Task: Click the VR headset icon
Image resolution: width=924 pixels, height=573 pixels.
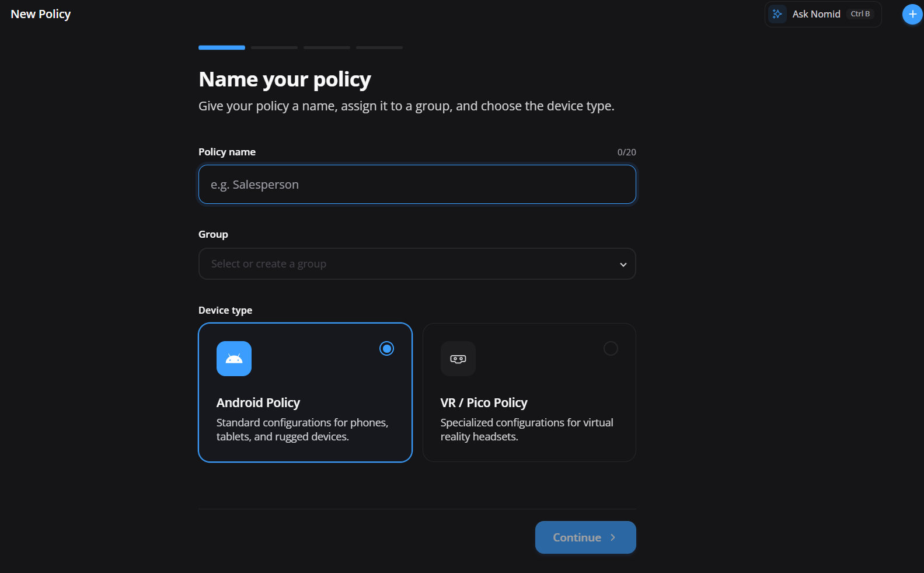Action: tap(458, 359)
